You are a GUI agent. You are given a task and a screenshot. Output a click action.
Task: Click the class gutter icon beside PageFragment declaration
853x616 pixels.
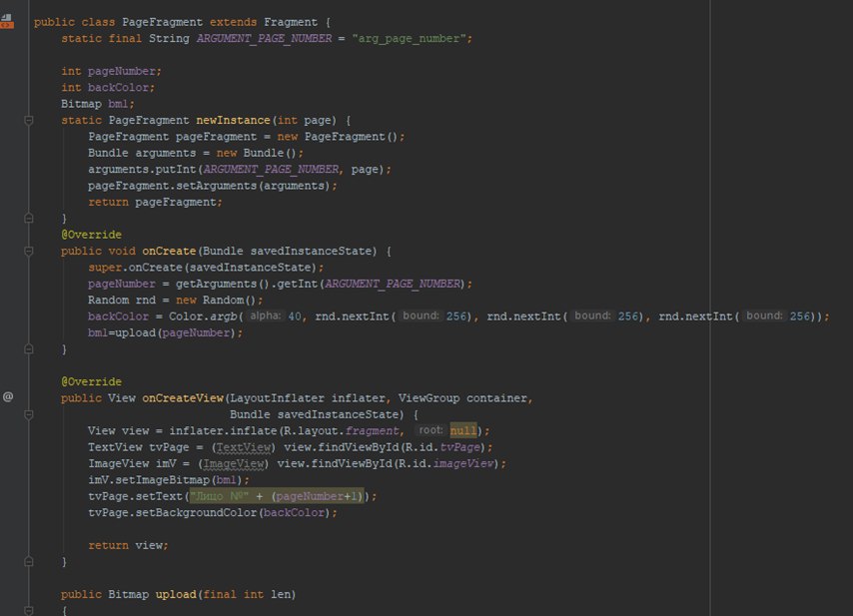[x=7, y=21]
